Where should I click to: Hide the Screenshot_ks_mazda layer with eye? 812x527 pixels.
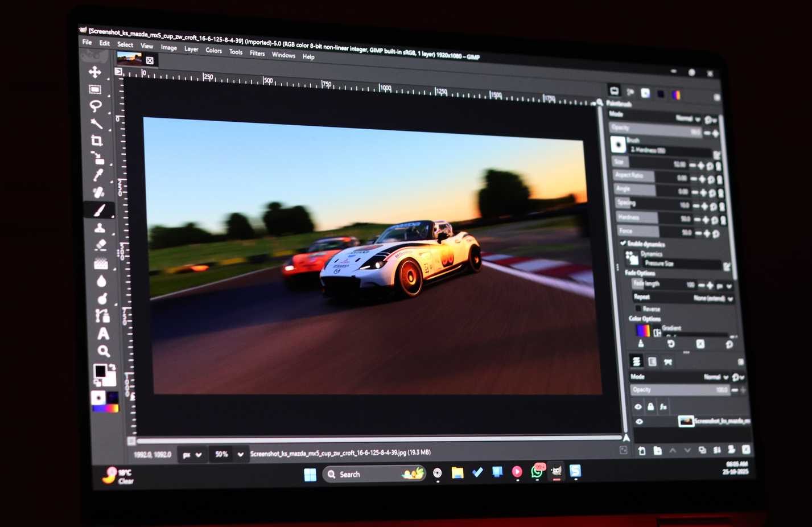tap(639, 422)
